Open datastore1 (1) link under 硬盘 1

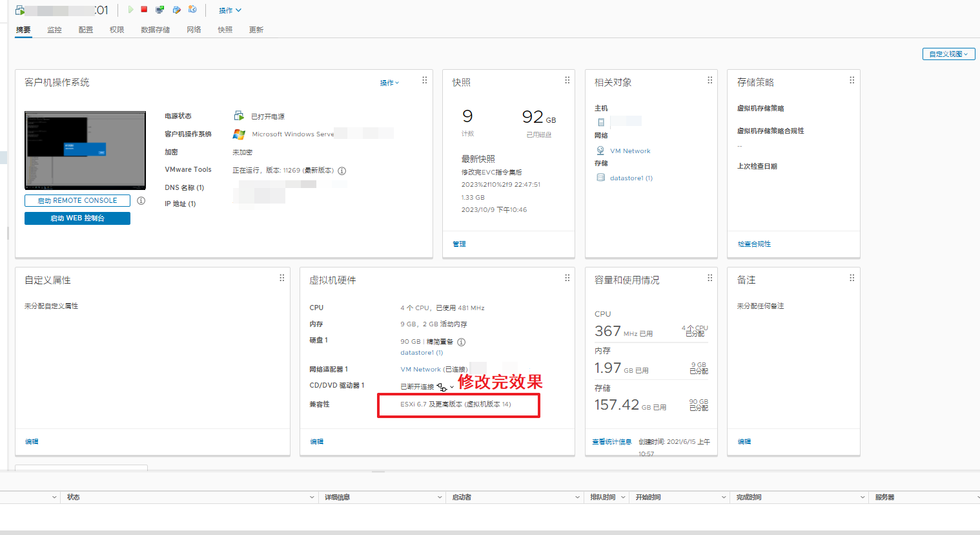tap(422, 353)
